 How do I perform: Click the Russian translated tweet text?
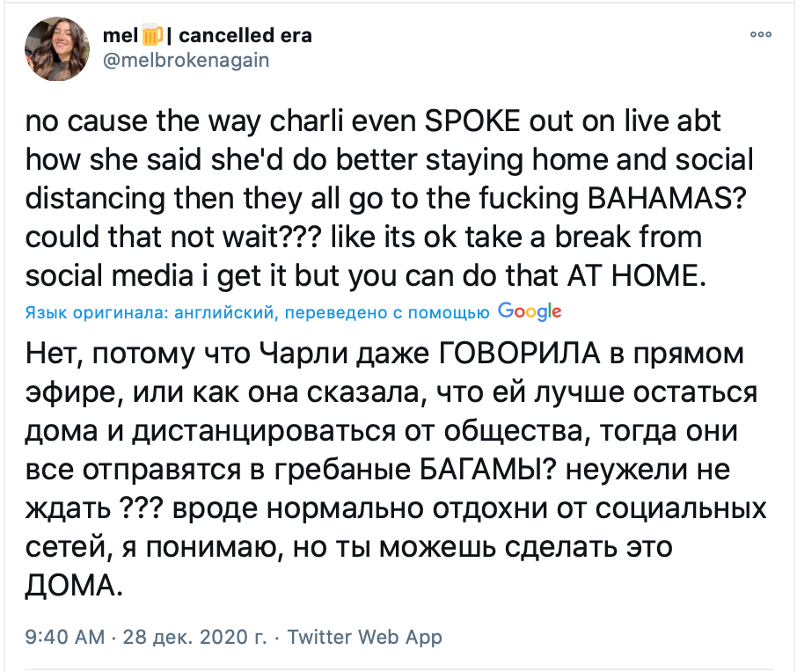396,469
